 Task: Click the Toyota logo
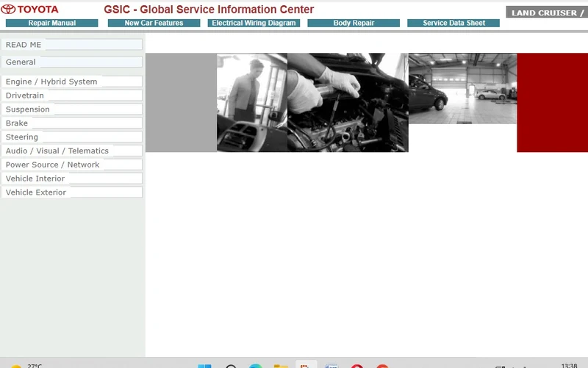point(29,9)
